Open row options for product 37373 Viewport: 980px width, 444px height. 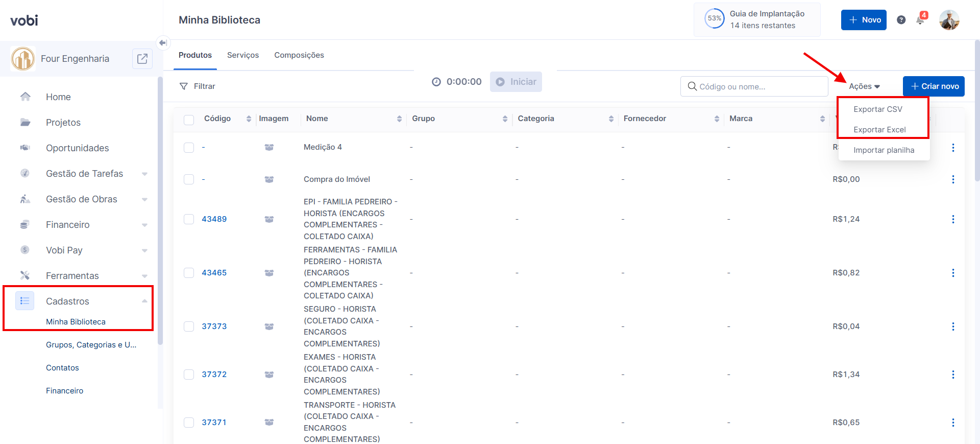click(953, 326)
